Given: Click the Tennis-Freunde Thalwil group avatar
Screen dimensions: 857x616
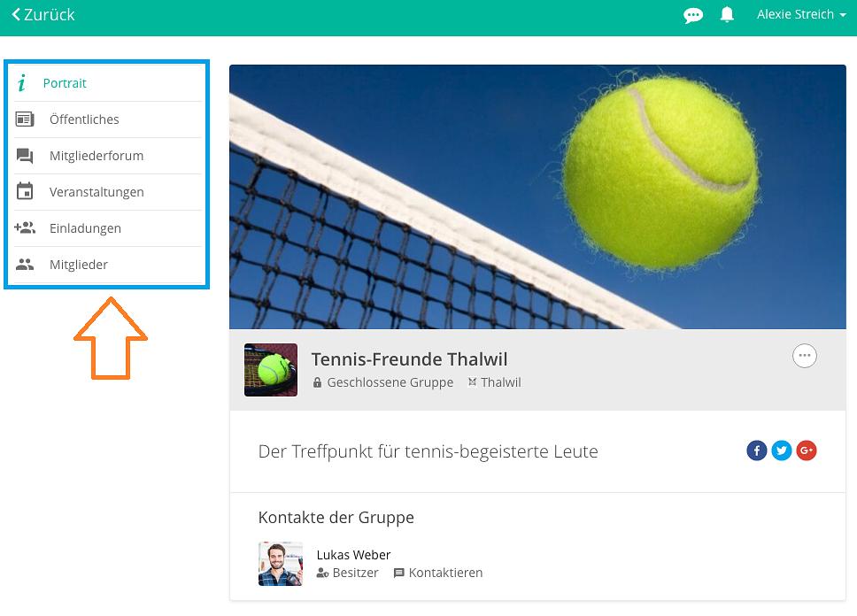Looking at the screenshot, I should 271,370.
